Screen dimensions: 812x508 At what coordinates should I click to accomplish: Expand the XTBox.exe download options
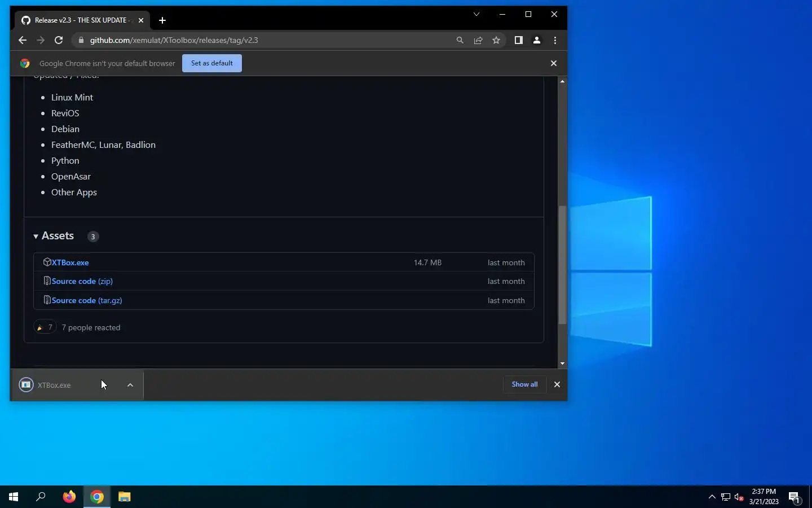click(x=130, y=385)
